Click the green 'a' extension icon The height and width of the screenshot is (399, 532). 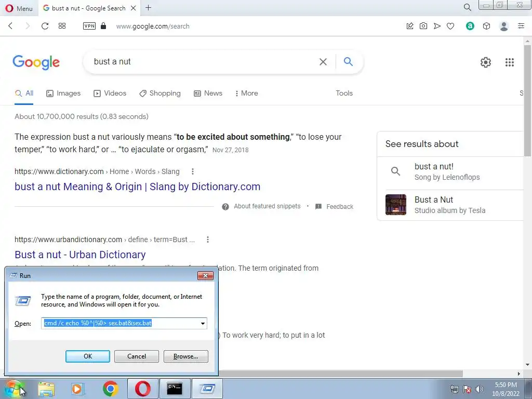tap(470, 26)
